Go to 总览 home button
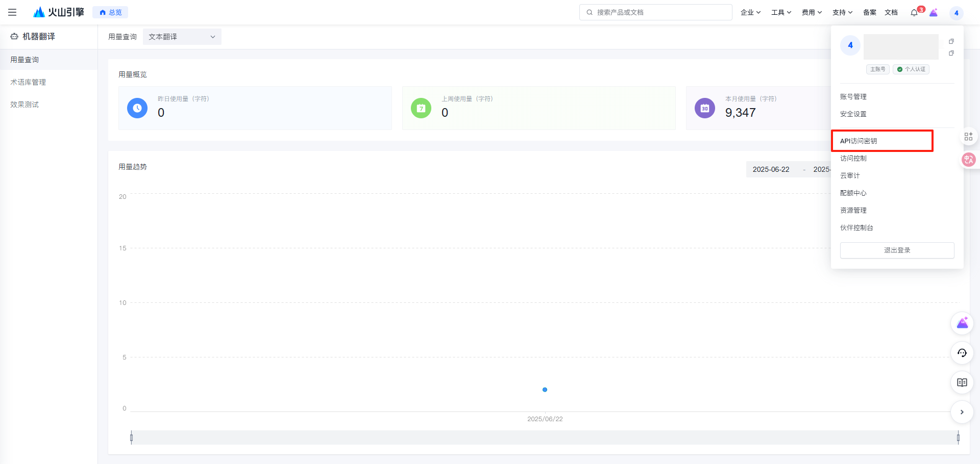980x464 pixels. (x=110, y=12)
